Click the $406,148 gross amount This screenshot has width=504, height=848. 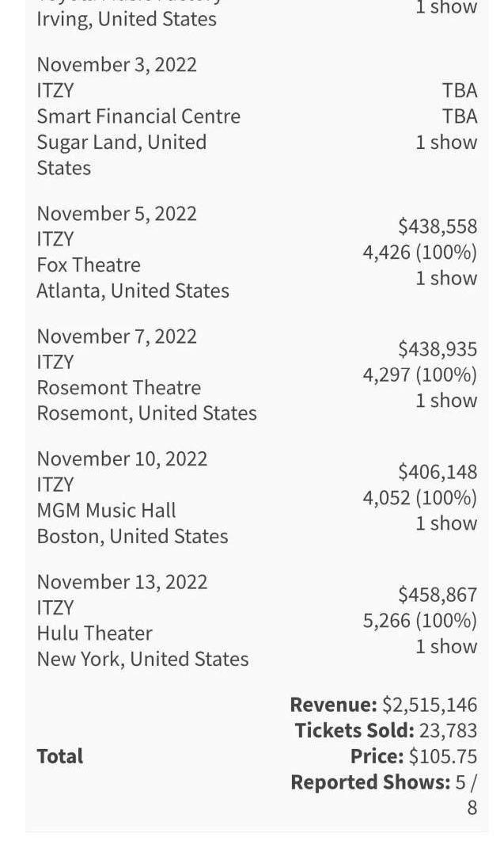pos(438,472)
